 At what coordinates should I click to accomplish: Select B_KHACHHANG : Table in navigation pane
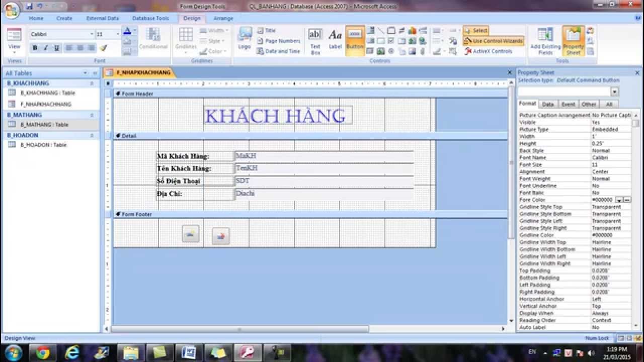[48, 93]
